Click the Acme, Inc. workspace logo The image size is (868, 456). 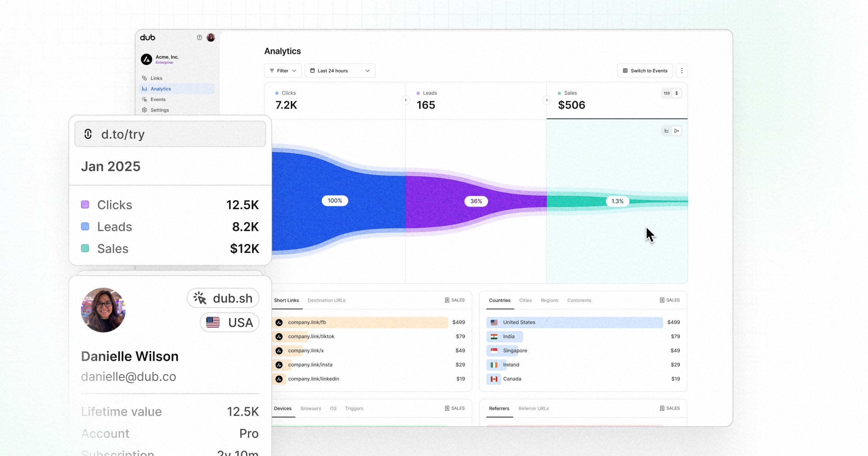pyautogui.click(x=146, y=59)
